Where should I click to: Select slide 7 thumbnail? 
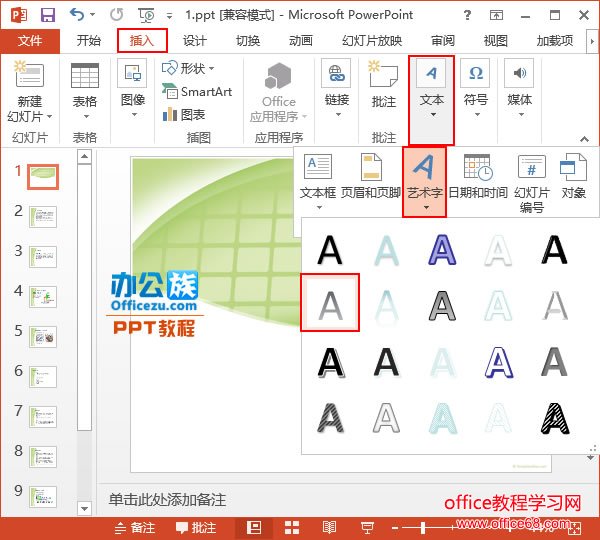tap(43, 417)
